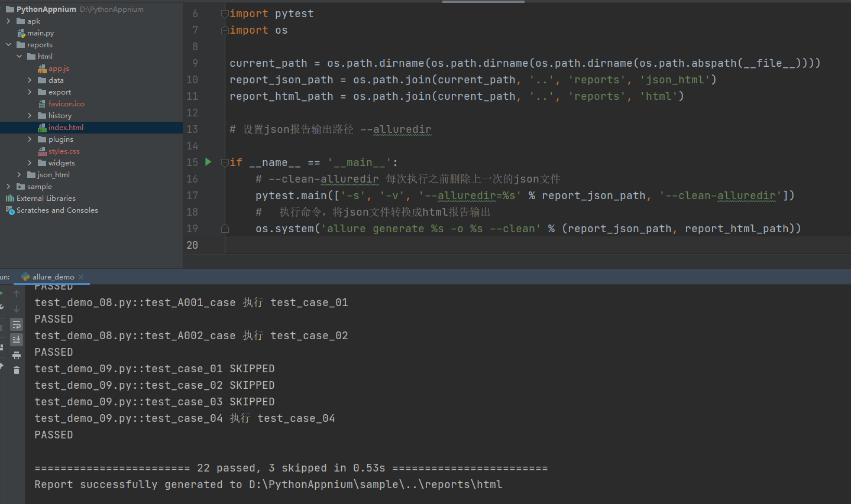
Task: Print the console output with the printer icon
Action: [17, 355]
